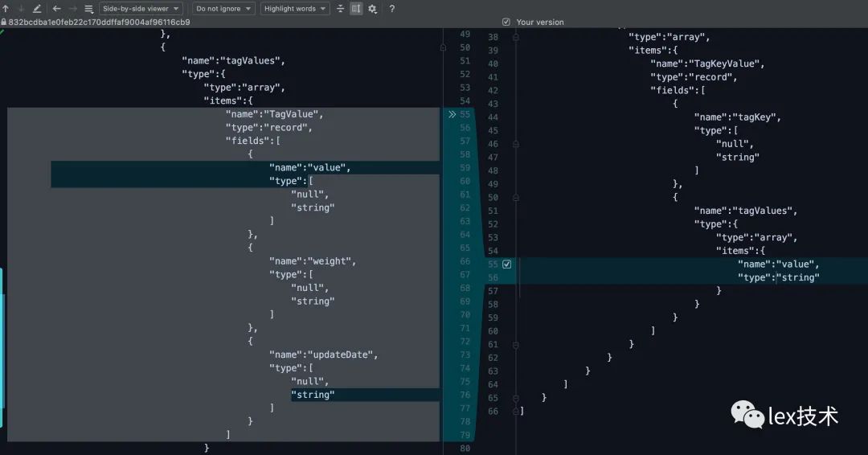The width and height of the screenshot is (868, 455).
Task: Click highlighted "string" on left line 76
Action: coord(313,395)
